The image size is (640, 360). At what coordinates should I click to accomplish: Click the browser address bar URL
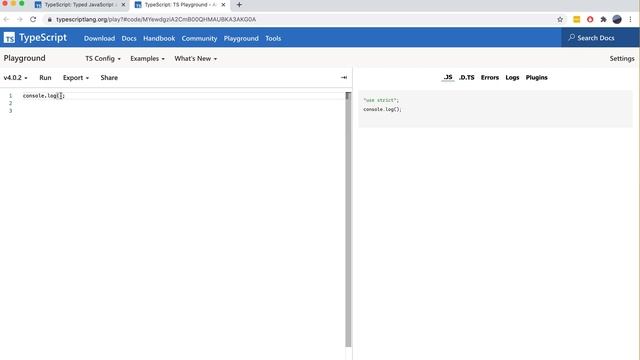click(156, 19)
